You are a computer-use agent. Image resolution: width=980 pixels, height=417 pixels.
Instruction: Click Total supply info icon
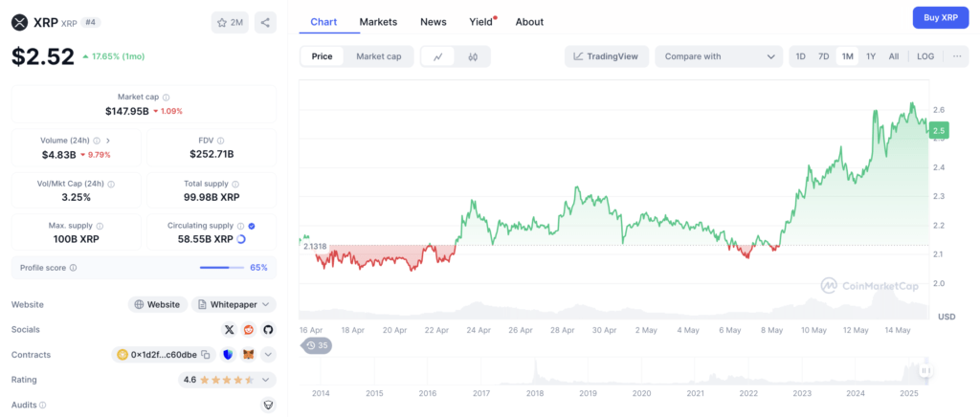click(235, 185)
